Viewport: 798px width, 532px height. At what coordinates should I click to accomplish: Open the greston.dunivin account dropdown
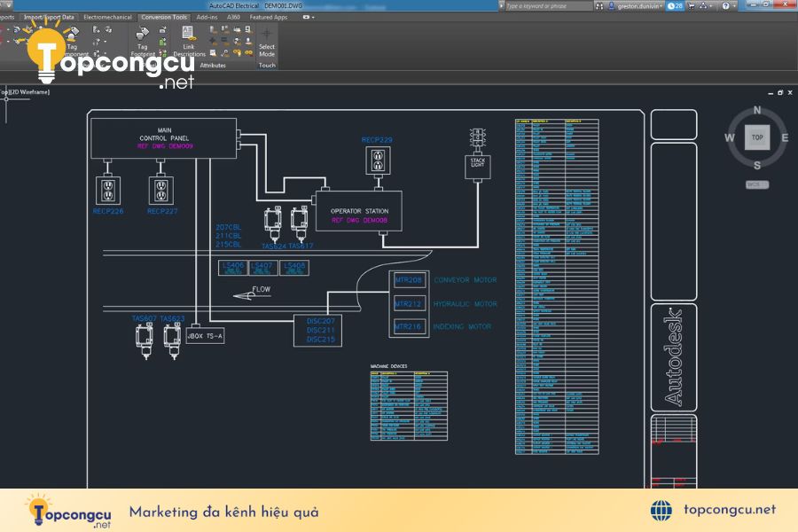(638, 6)
